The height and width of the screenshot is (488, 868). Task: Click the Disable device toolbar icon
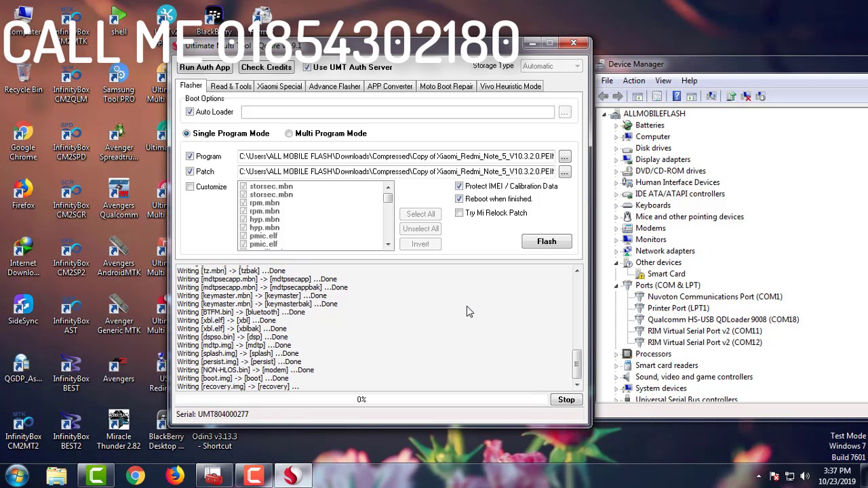[760, 96]
